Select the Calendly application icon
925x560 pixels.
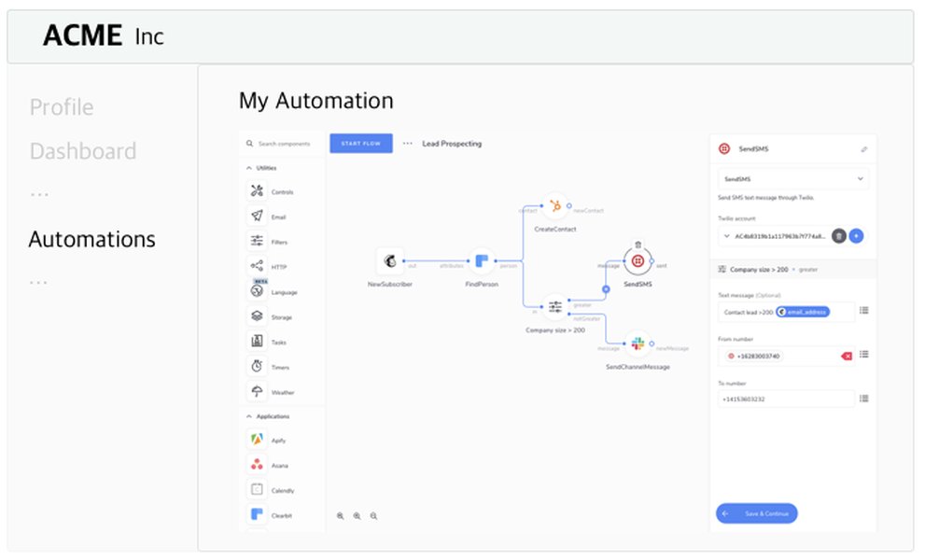255,487
